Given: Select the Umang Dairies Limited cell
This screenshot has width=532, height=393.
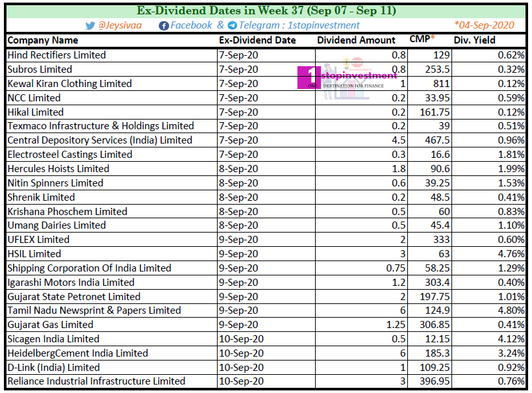Looking at the screenshot, I should pyautogui.click(x=112, y=225).
